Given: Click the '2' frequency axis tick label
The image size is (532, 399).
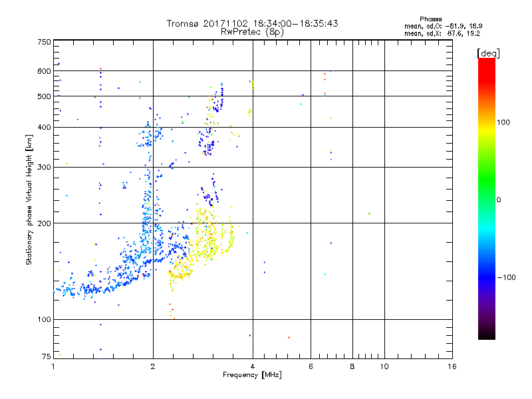Looking at the screenshot, I should coord(153,366).
